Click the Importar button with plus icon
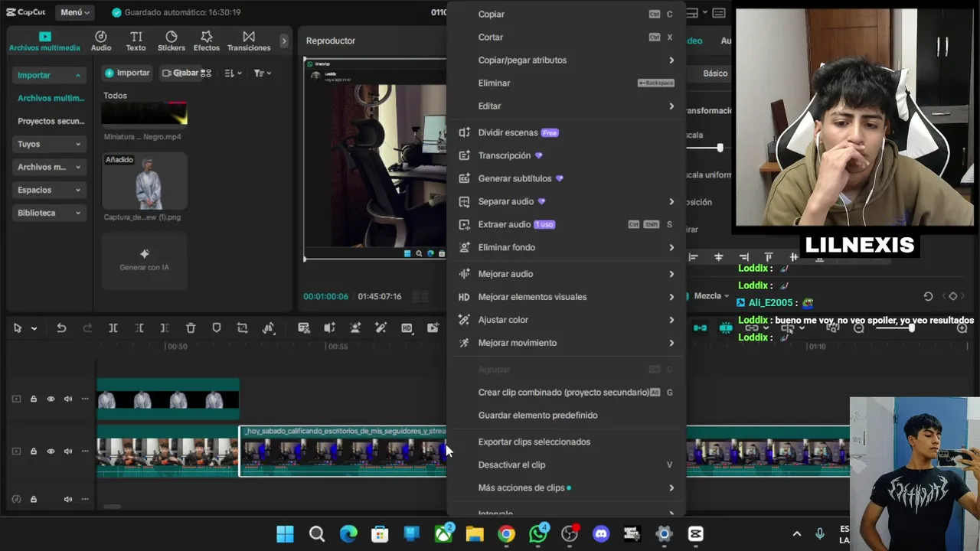 pos(127,73)
